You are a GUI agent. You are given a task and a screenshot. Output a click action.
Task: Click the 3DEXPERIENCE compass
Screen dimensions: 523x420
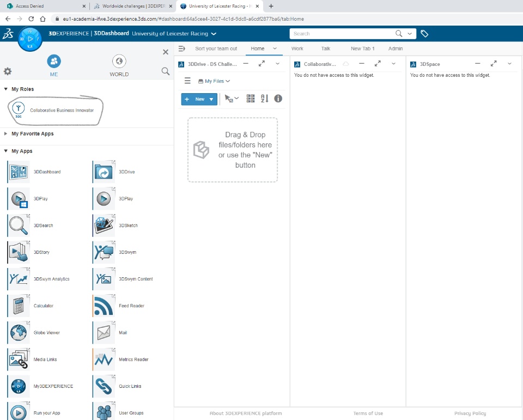tap(30, 39)
